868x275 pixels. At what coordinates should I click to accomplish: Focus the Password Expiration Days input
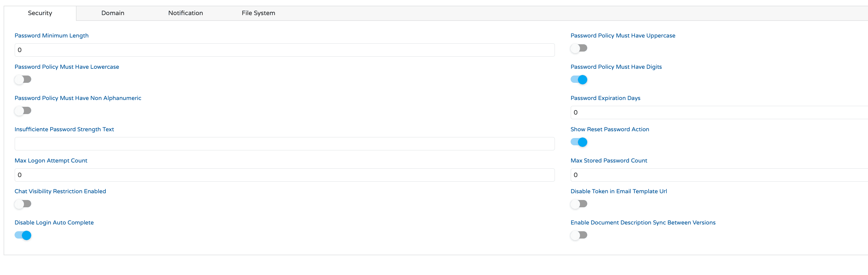pos(718,112)
